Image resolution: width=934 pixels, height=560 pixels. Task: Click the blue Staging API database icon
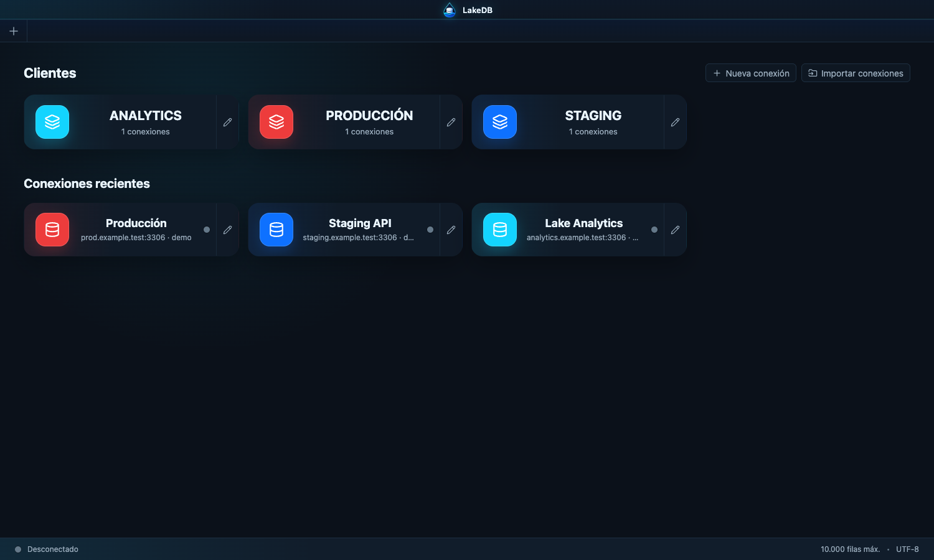(276, 230)
